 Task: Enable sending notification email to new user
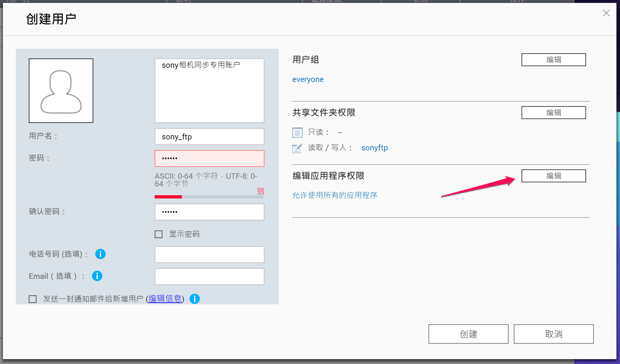click(x=33, y=299)
